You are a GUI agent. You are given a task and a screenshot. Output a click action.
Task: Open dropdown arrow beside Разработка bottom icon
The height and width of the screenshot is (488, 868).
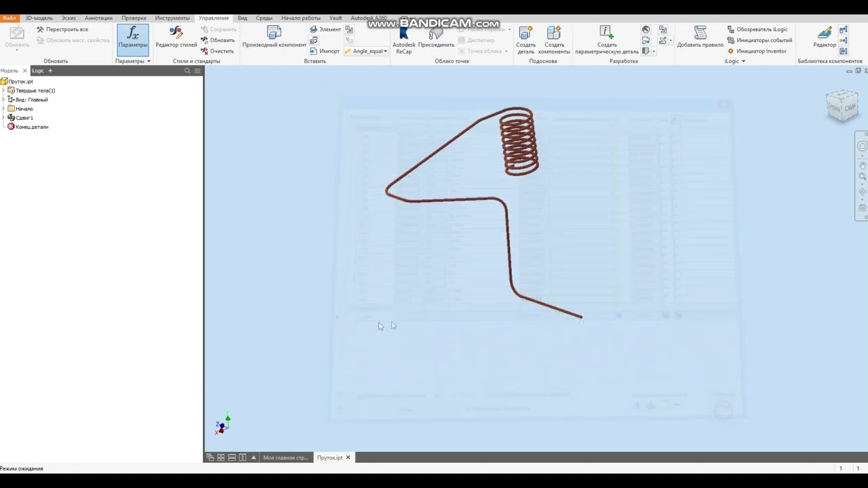654,52
